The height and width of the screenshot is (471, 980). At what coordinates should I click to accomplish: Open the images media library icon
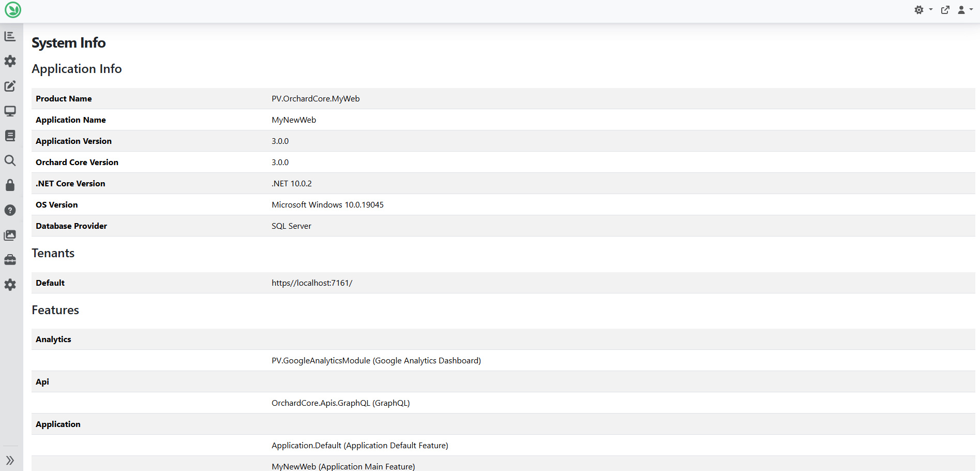pos(10,235)
